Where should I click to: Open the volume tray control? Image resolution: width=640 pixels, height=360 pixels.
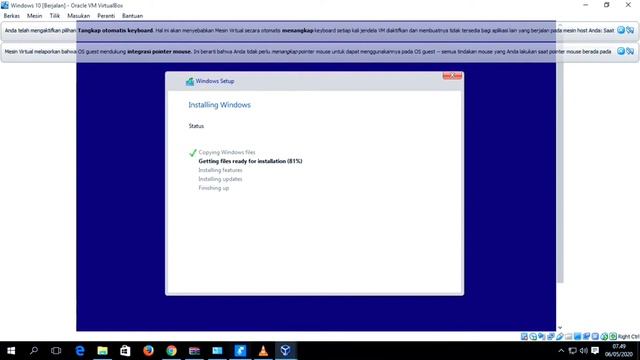coord(584,351)
